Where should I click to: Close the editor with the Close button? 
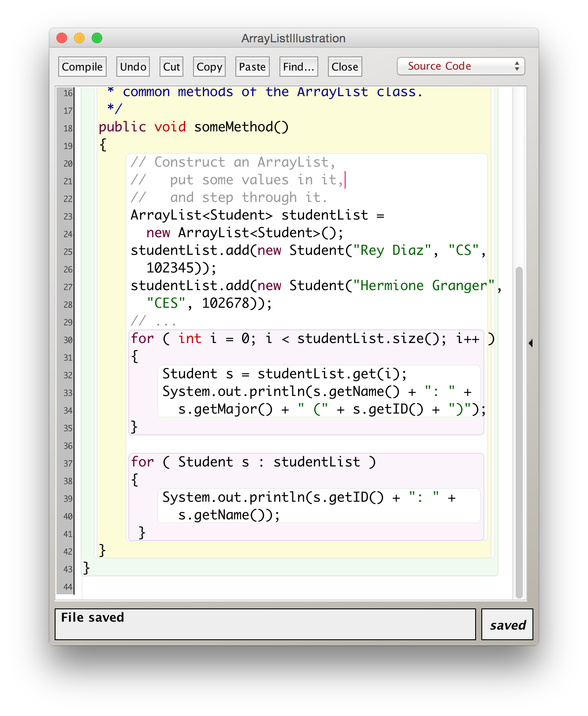tap(345, 67)
